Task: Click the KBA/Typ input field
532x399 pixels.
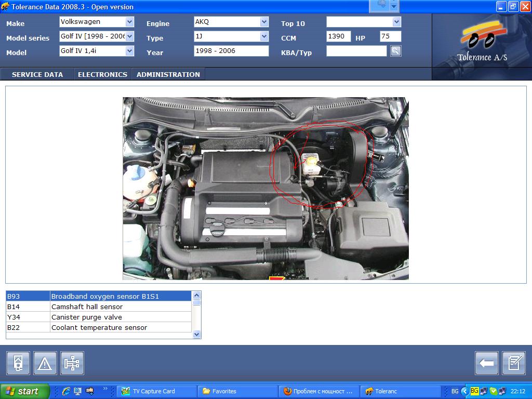Action: click(x=356, y=51)
